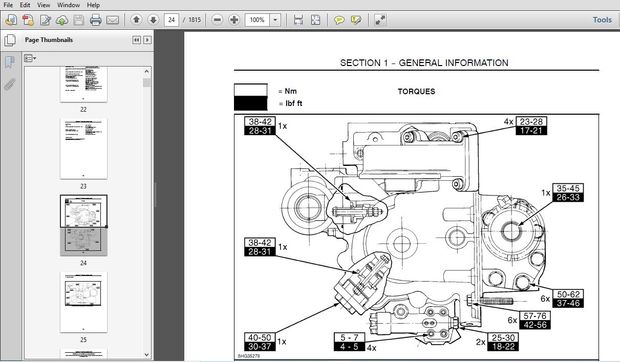Image resolution: width=620 pixels, height=362 pixels.
Task: Open the Edit menu
Action: point(25,5)
